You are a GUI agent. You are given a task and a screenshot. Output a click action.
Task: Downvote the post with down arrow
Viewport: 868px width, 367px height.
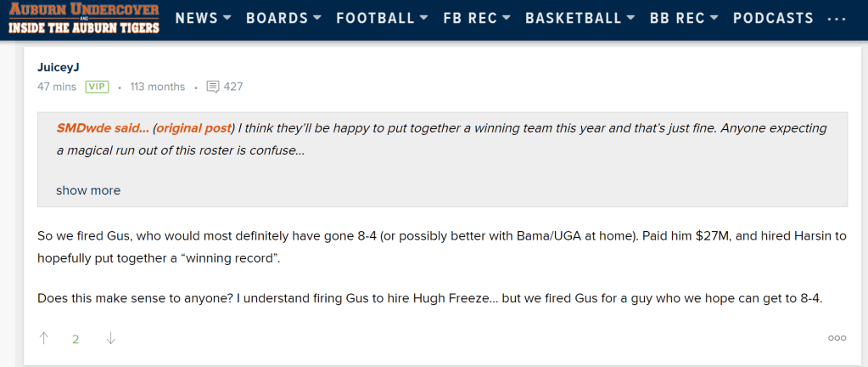pyautogui.click(x=110, y=338)
